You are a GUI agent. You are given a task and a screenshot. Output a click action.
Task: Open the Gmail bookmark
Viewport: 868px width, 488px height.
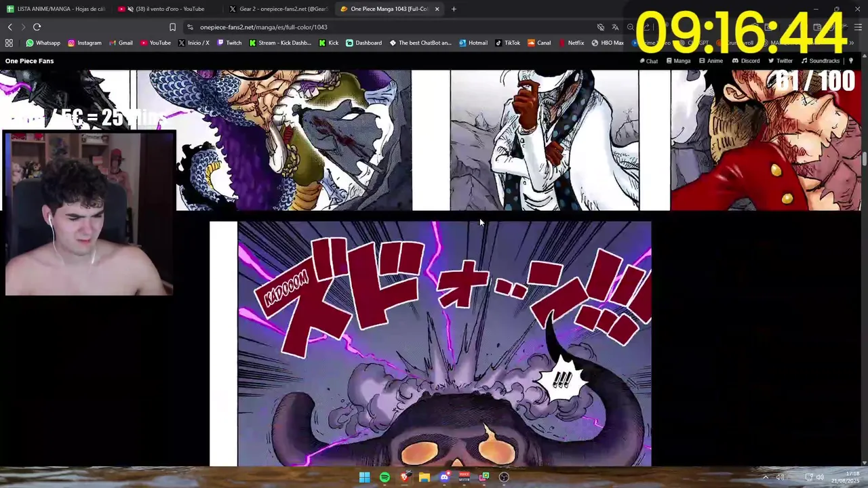tap(121, 43)
